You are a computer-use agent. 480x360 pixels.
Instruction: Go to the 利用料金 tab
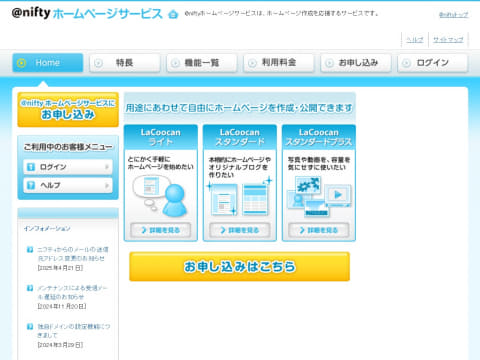[x=279, y=63]
